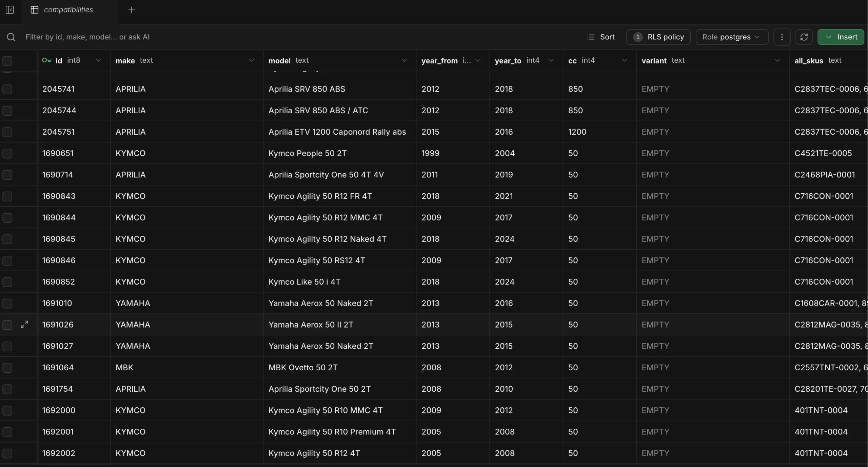The height and width of the screenshot is (467, 868).
Task: Click the id cell 1692001
Action: 74,431
